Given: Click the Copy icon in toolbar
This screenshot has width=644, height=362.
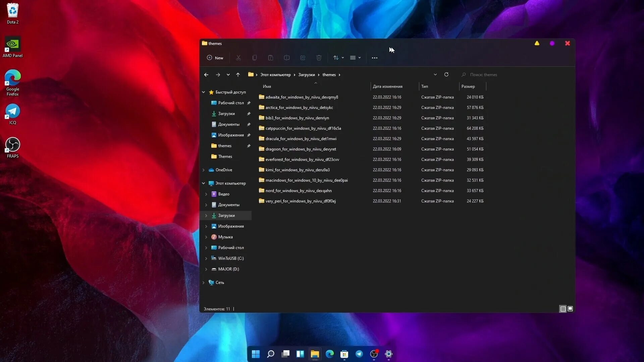Looking at the screenshot, I should 255,58.
